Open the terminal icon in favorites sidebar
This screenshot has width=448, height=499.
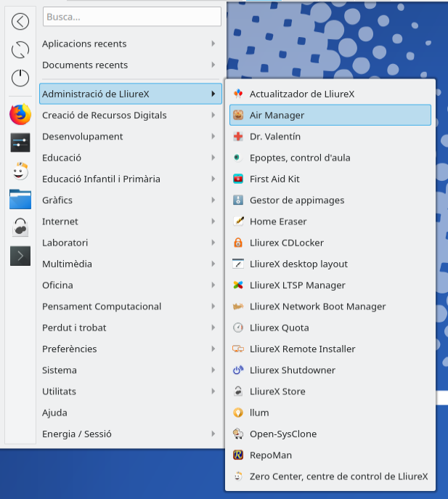(20, 256)
